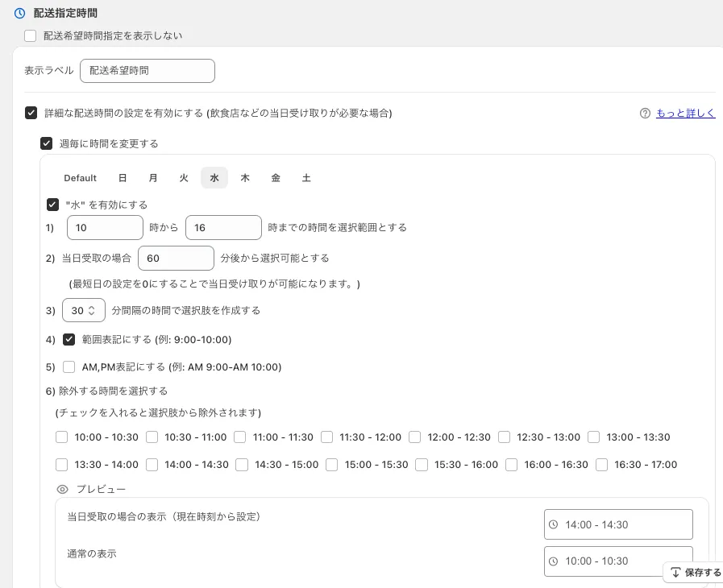
Task: Exclude the 12:00 - 12:30 time slot
Action: pyautogui.click(x=415, y=437)
